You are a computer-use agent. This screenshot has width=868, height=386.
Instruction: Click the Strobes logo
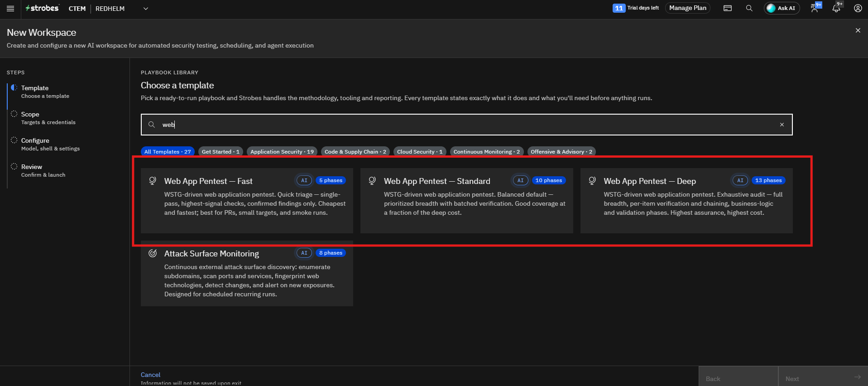(42, 8)
